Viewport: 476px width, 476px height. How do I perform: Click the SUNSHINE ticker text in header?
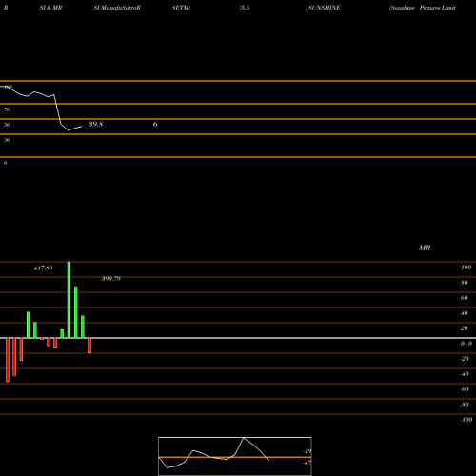[x=324, y=8]
